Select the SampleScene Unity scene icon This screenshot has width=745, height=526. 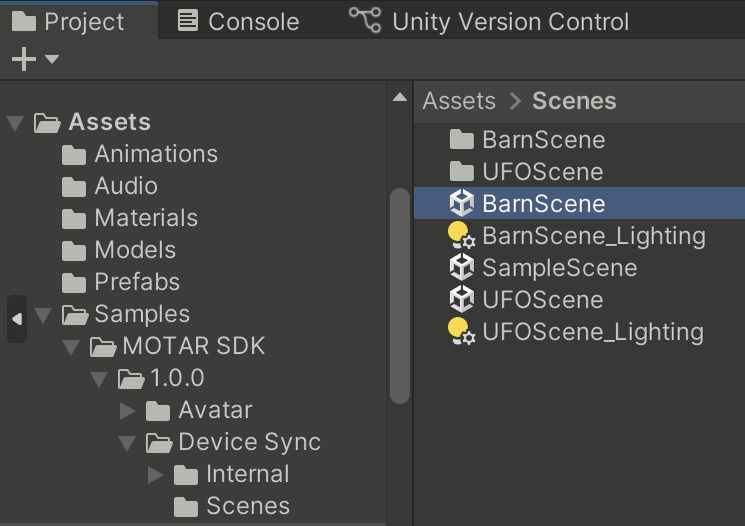[x=461, y=268]
